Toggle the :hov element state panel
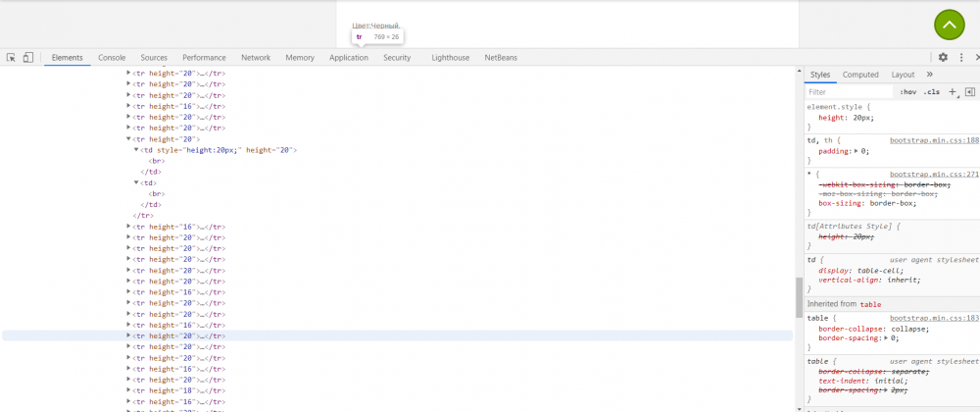Screen dimensions: 980x412 coord(908,92)
